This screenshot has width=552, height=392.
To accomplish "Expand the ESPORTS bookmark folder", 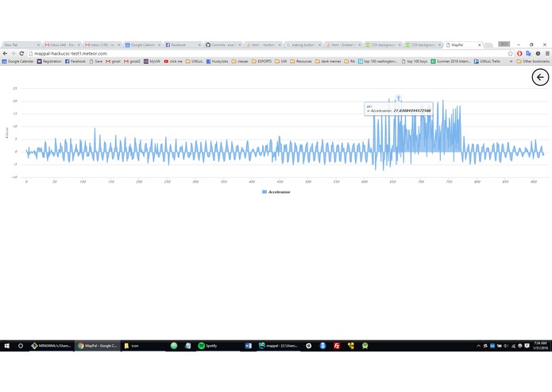I will point(261,61).
